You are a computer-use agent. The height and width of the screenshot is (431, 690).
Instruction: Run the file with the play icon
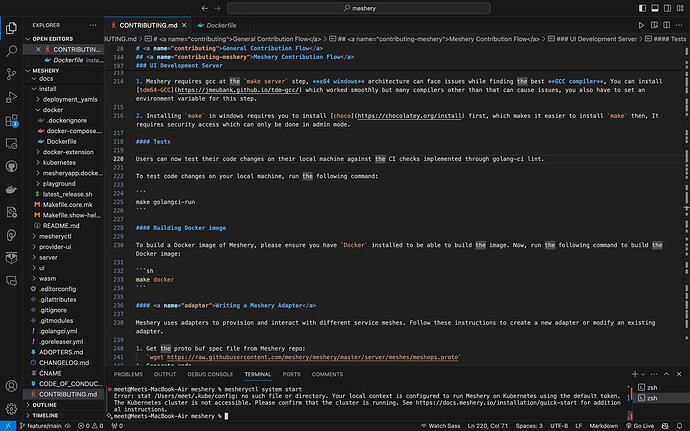641,25
